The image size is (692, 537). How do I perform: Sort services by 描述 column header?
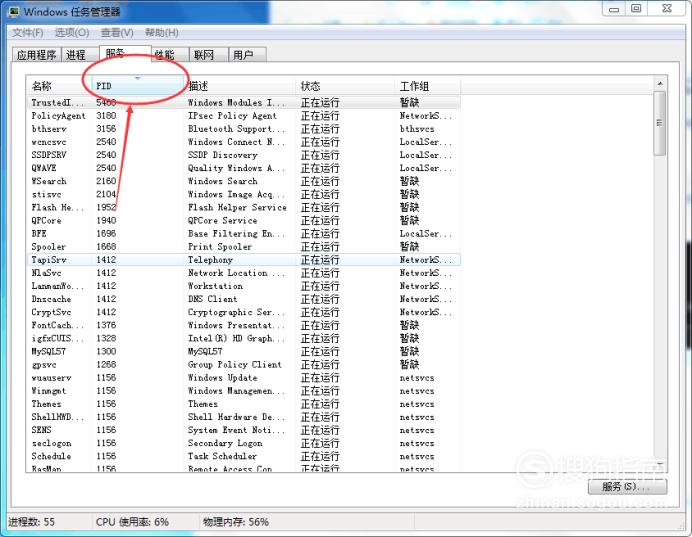pos(240,86)
